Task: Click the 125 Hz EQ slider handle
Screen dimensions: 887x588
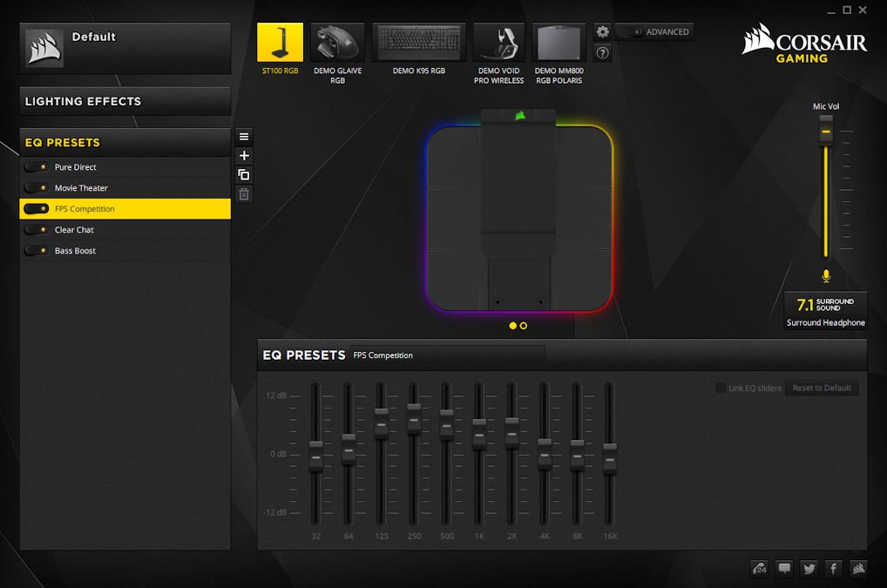Action: pos(382,424)
